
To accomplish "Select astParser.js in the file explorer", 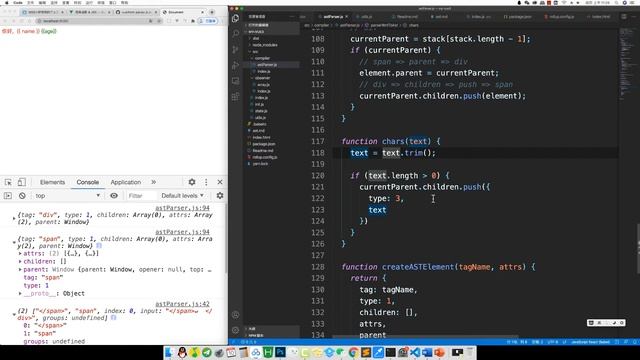I will (267, 65).
